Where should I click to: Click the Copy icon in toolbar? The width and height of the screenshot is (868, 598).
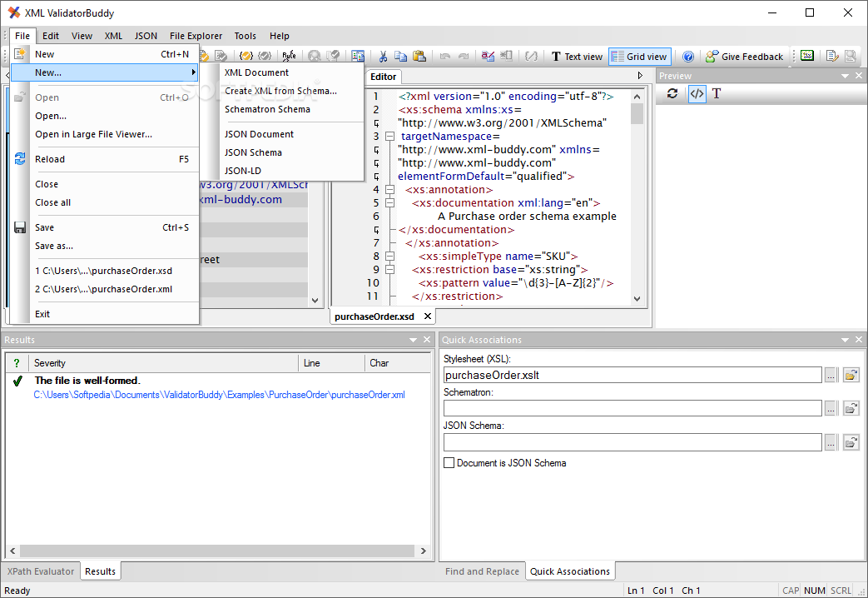click(400, 56)
